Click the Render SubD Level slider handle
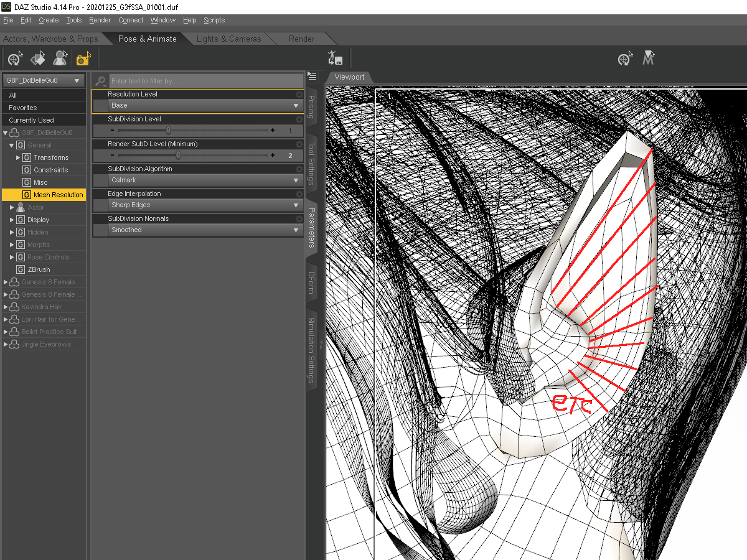This screenshot has height=560, width=747. (x=178, y=156)
